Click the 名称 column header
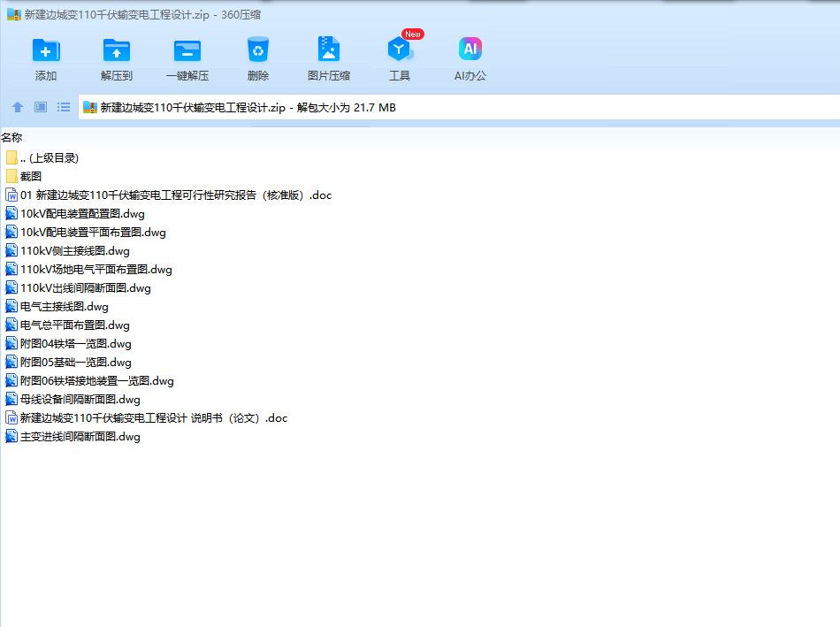This screenshot has width=840, height=627. 11,138
